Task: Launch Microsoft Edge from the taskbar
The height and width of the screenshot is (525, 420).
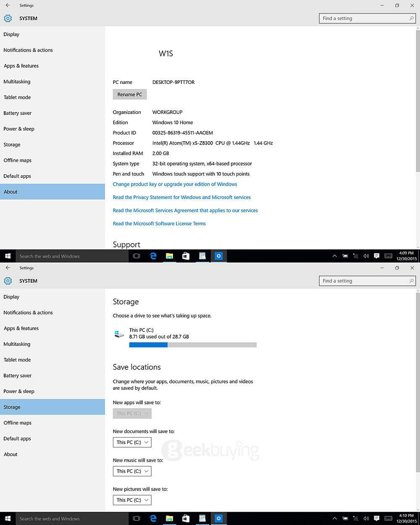Action: (153, 518)
